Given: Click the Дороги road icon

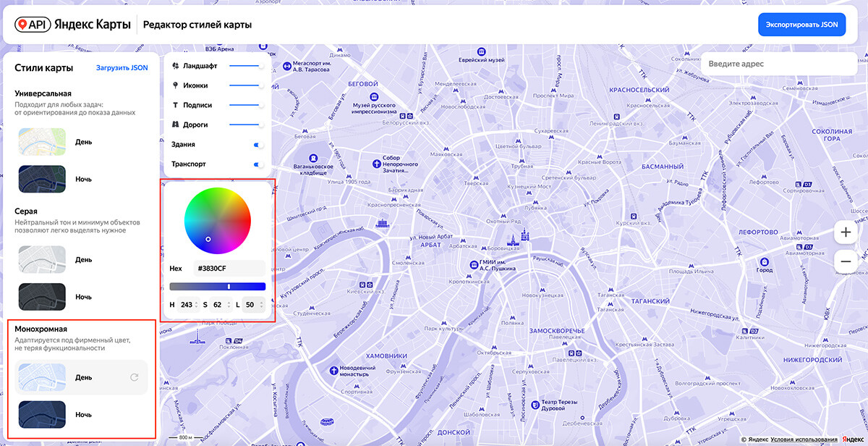Looking at the screenshot, I should (176, 125).
